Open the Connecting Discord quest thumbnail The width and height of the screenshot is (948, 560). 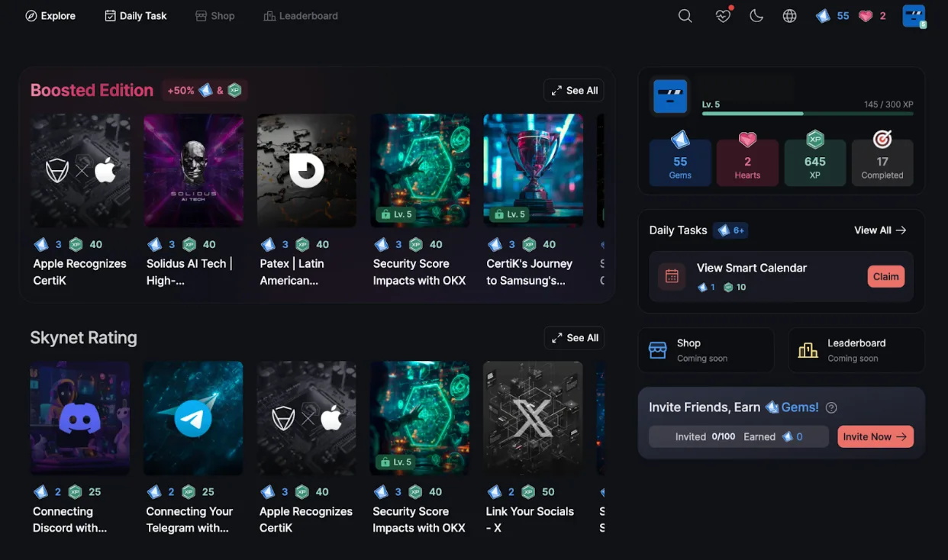[80, 418]
